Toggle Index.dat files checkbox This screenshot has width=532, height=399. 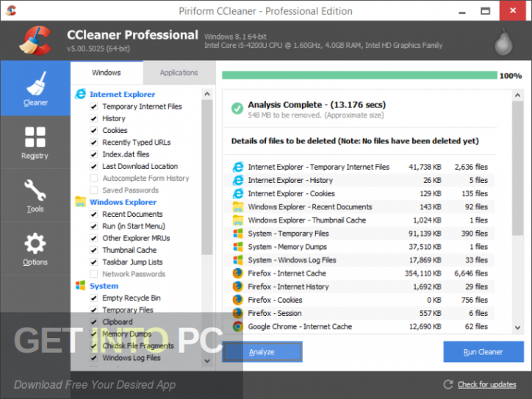pyautogui.click(x=93, y=154)
